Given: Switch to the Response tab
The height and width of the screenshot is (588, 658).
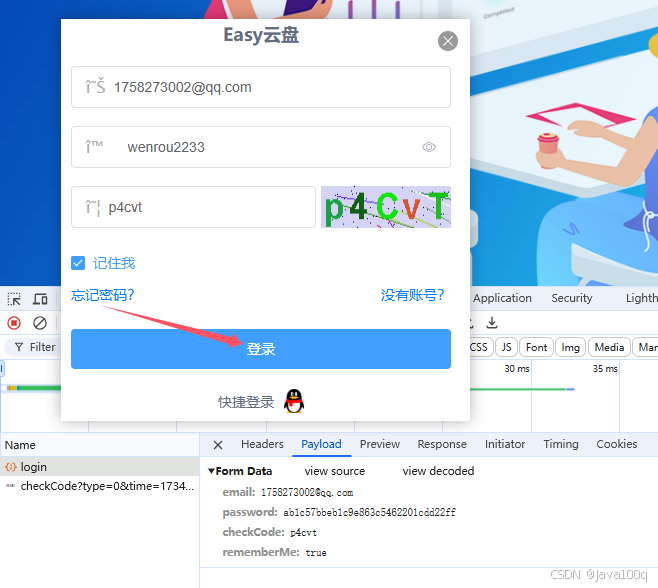Looking at the screenshot, I should click(442, 444).
